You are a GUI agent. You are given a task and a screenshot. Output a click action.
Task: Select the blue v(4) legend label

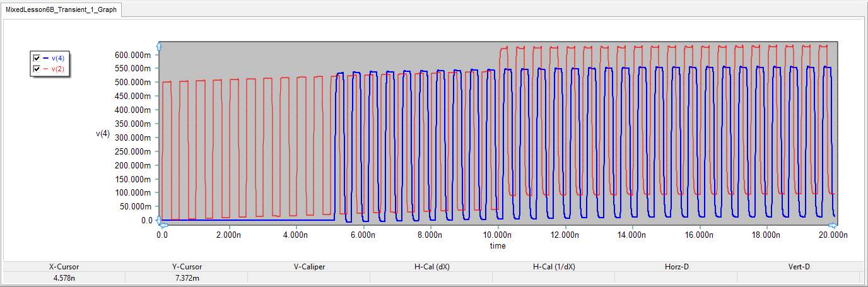(x=58, y=58)
